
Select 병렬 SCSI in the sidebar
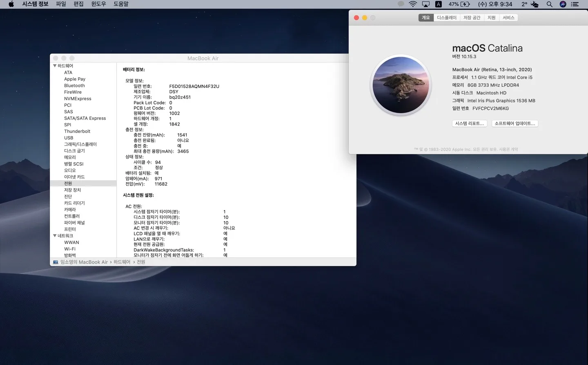(x=73, y=164)
